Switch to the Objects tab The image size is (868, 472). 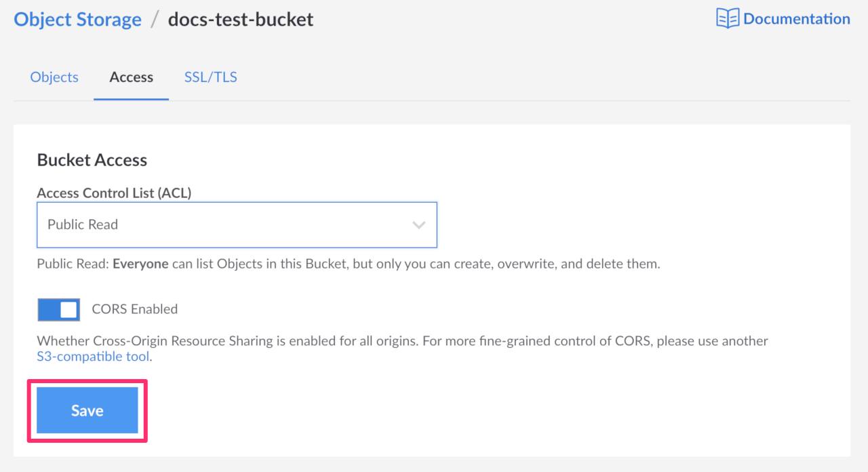click(x=54, y=77)
